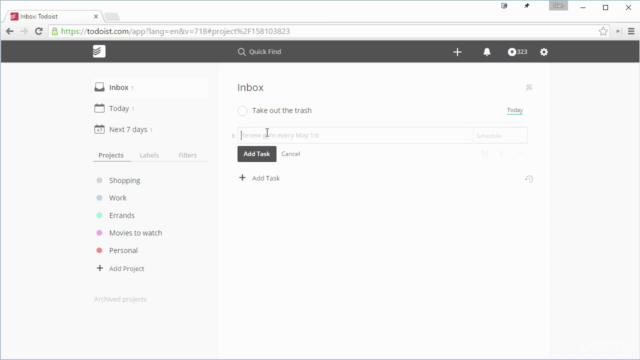Go back in the browser

coord(10,31)
